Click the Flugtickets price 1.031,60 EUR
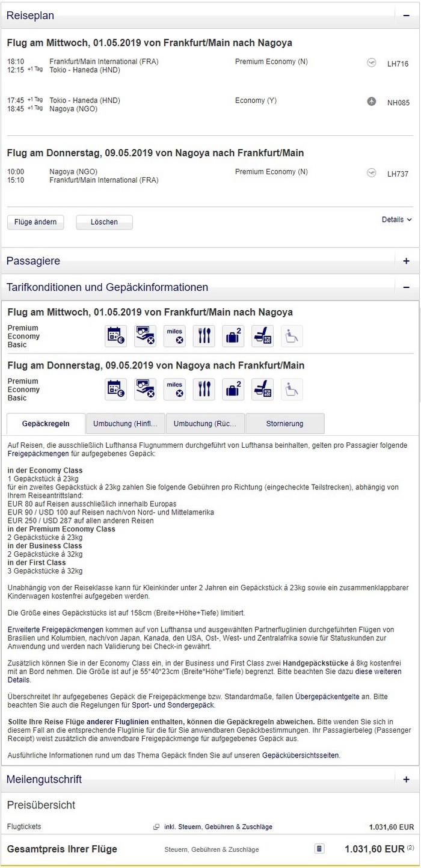421x868 pixels. point(392,827)
